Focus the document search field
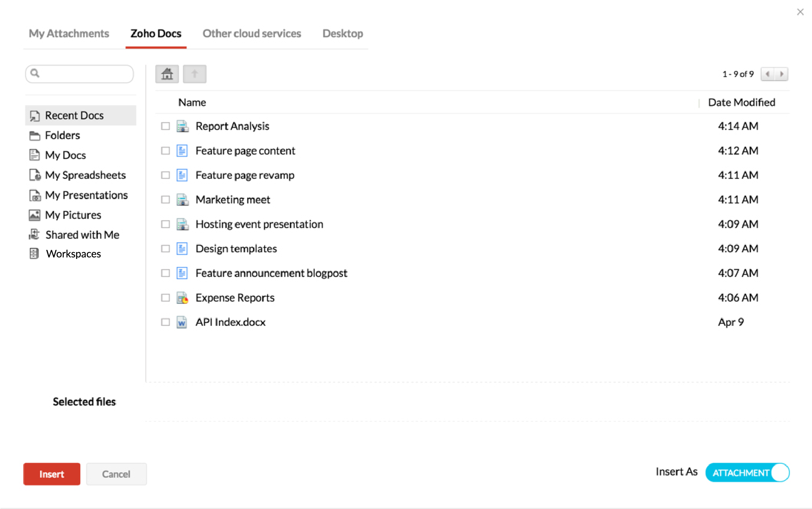This screenshot has height=509, width=812. coord(79,74)
